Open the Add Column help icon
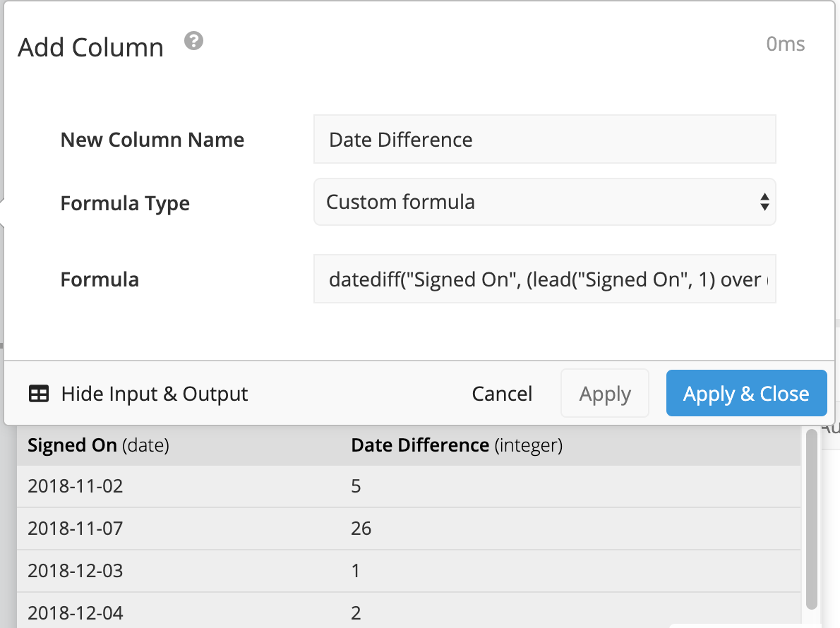This screenshot has height=628, width=840. tap(194, 41)
